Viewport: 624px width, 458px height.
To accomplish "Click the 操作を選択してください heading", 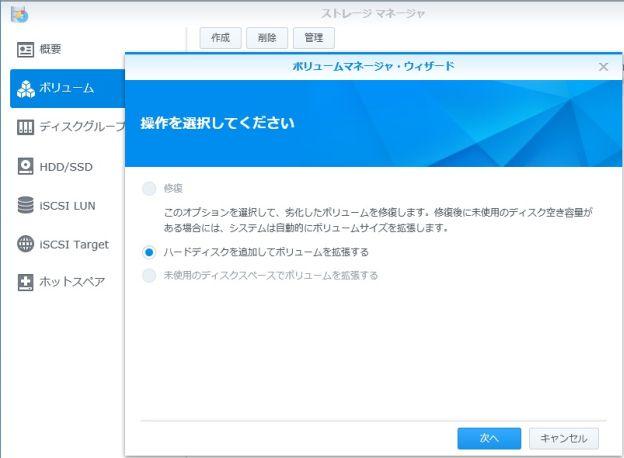I will pyautogui.click(x=217, y=123).
